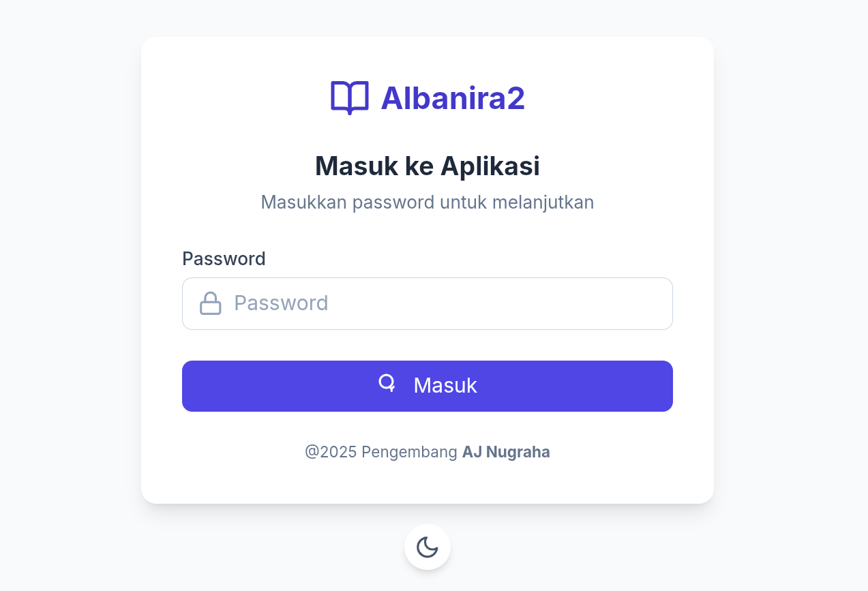Click the search glyph inside the purple button

pyautogui.click(x=387, y=383)
